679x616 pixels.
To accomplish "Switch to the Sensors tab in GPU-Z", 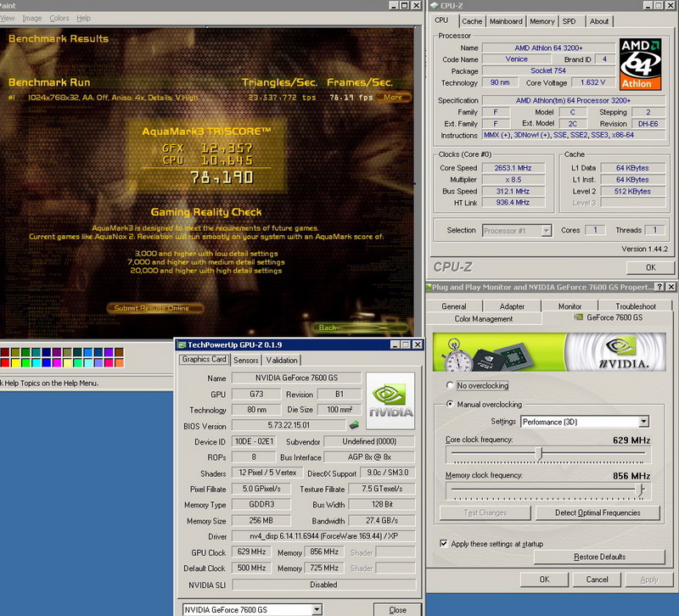I will [x=245, y=360].
